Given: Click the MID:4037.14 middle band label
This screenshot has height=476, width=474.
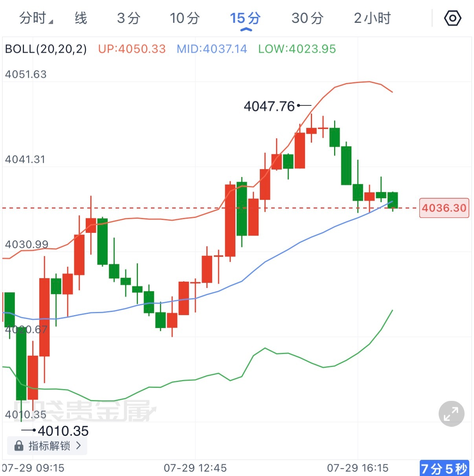Looking at the screenshot, I should tap(212, 49).
